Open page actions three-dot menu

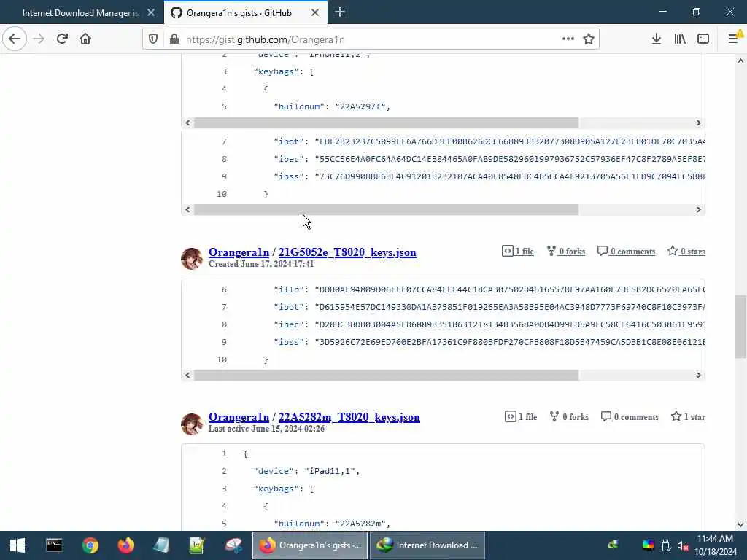coord(568,39)
